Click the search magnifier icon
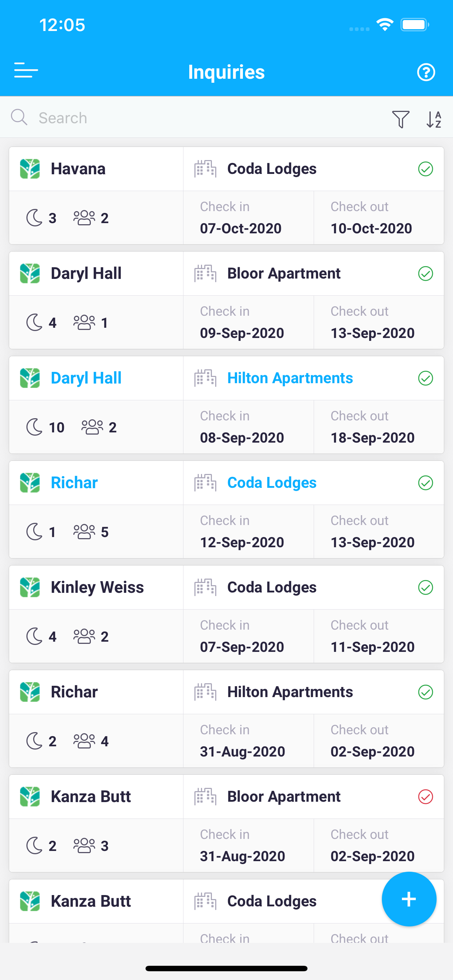 (x=19, y=117)
